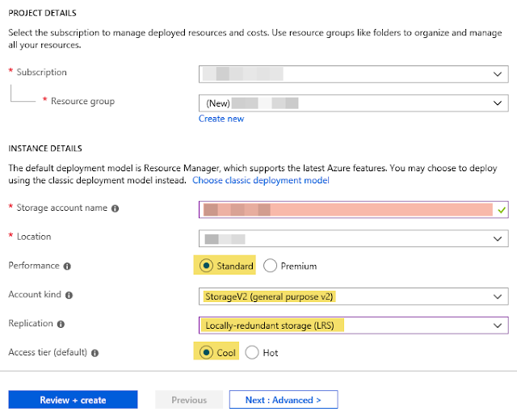Click info icon next to Account kind
The width and height of the screenshot is (517, 420).
point(70,296)
